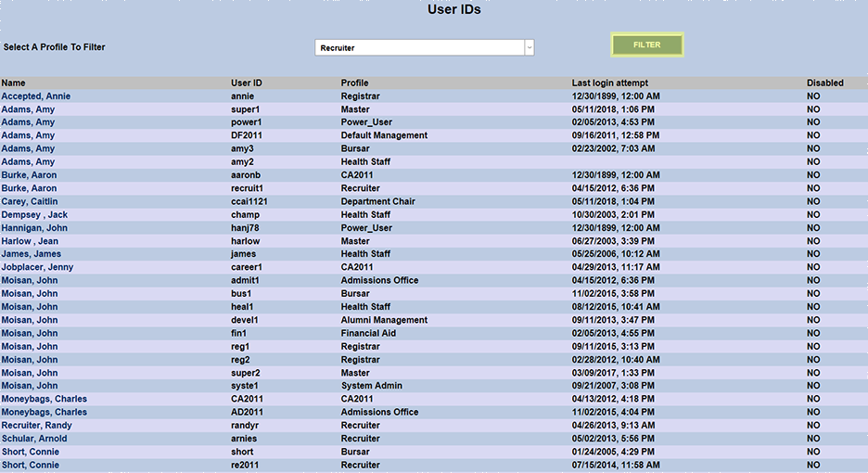
Task: Open Moisan, John row with admit1 ID
Action: tap(30, 281)
